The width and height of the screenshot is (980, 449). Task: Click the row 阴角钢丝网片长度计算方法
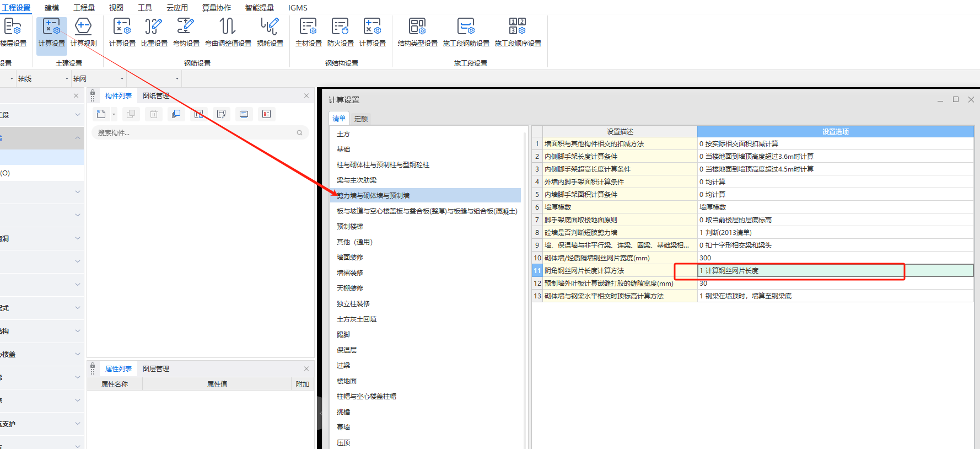click(x=620, y=271)
